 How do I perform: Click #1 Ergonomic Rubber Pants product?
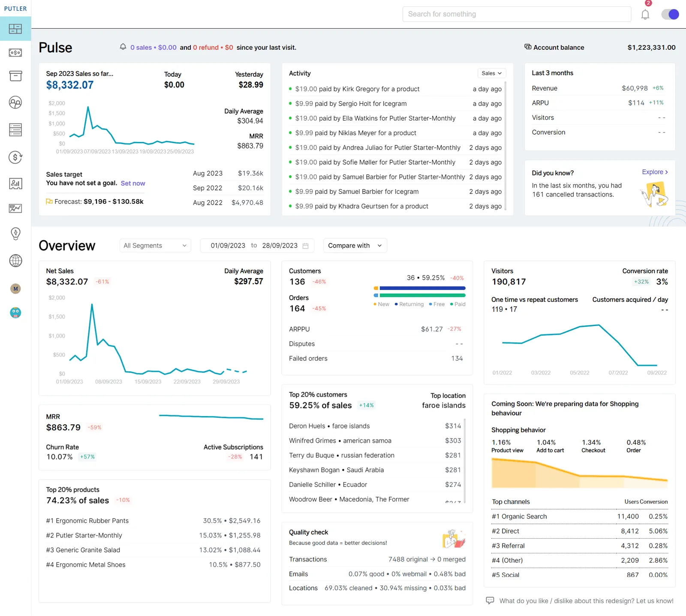tap(153, 521)
